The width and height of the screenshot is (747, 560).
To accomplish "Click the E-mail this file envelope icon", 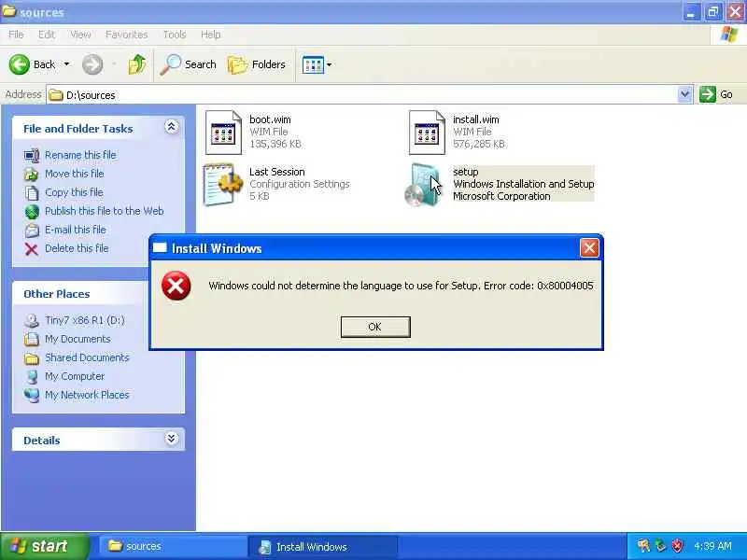I will pos(32,230).
